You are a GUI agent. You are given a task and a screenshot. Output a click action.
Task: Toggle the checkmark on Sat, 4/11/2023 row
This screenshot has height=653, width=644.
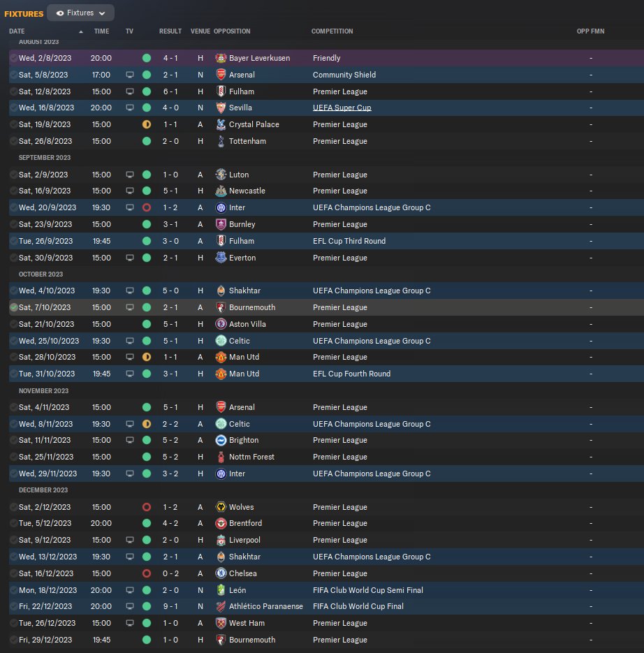14,407
